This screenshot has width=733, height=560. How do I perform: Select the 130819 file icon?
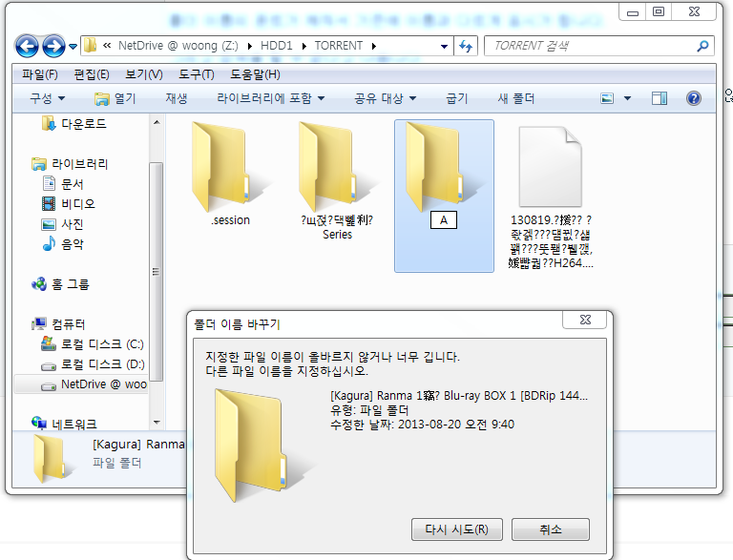click(550, 166)
